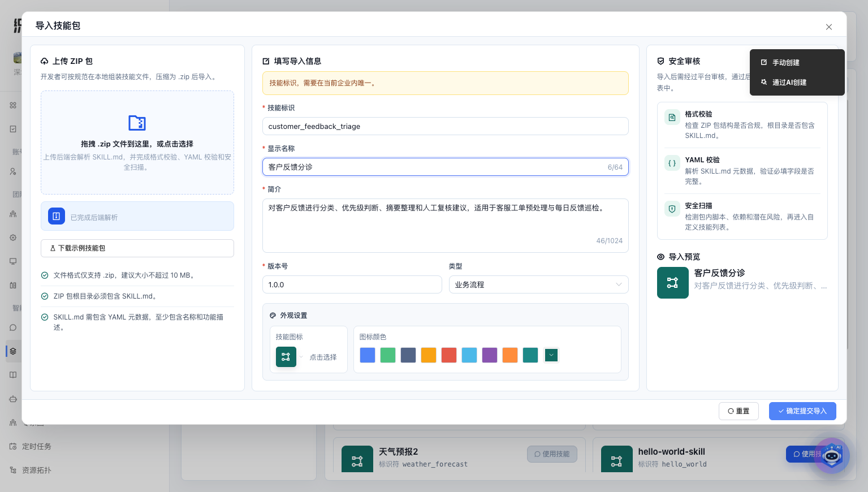Click the 确定提交导入 submit button
Image resolution: width=868 pixels, height=492 pixels.
point(802,411)
